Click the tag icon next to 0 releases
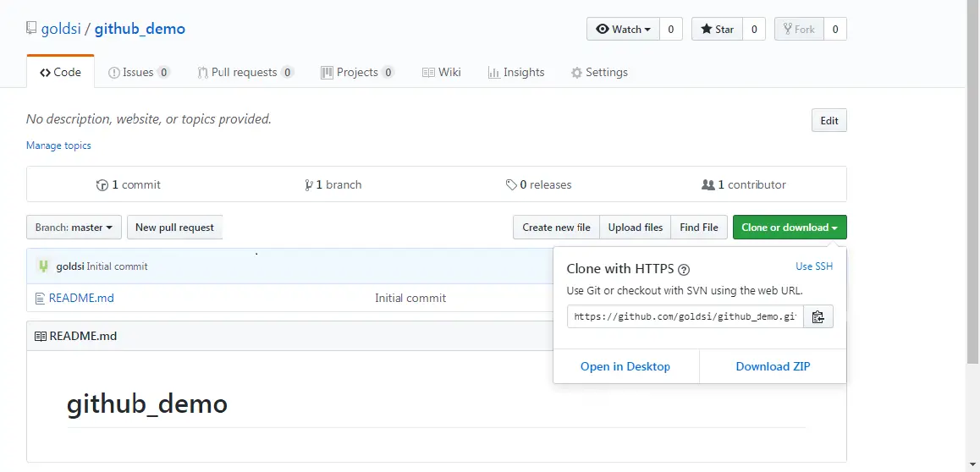This screenshot has width=980, height=472. [511, 184]
